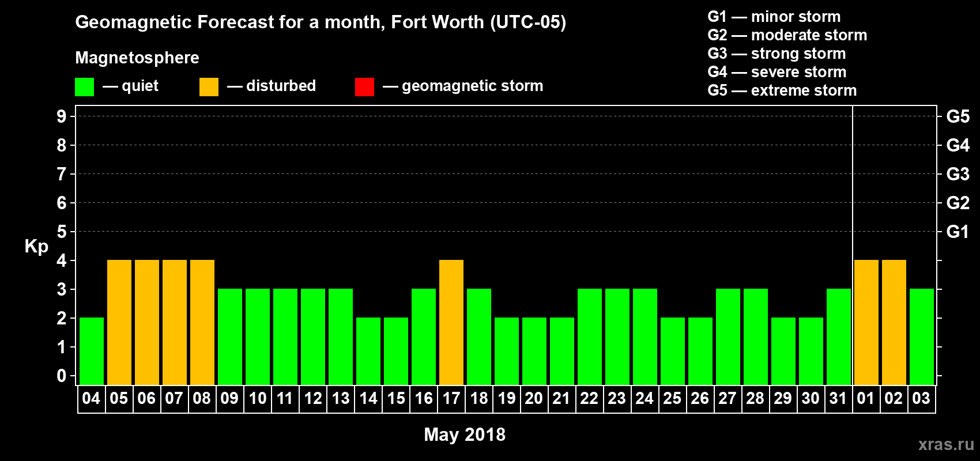Click the green bar for May 26
This screenshot has height=461, width=980.
tap(700, 351)
